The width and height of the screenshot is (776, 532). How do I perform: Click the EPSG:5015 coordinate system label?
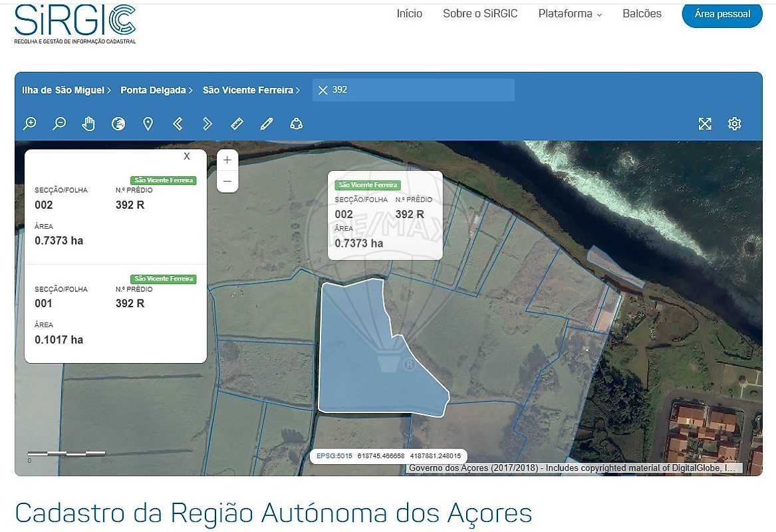334,456
